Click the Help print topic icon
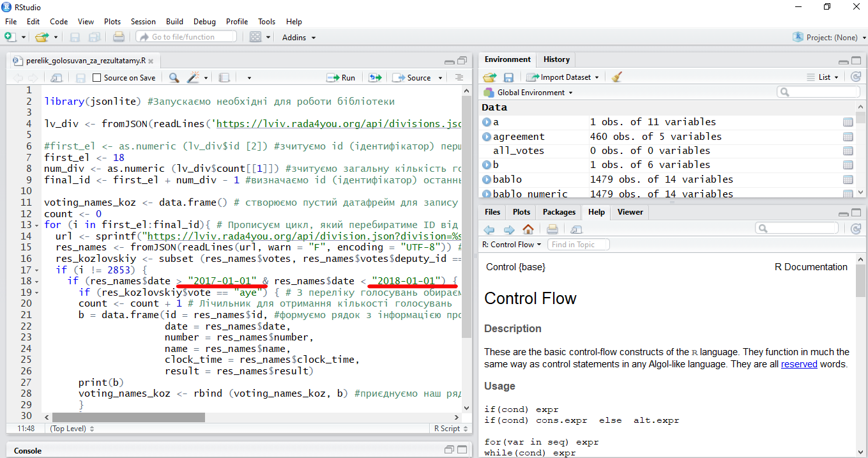The height and width of the screenshot is (458, 868). pyautogui.click(x=552, y=229)
